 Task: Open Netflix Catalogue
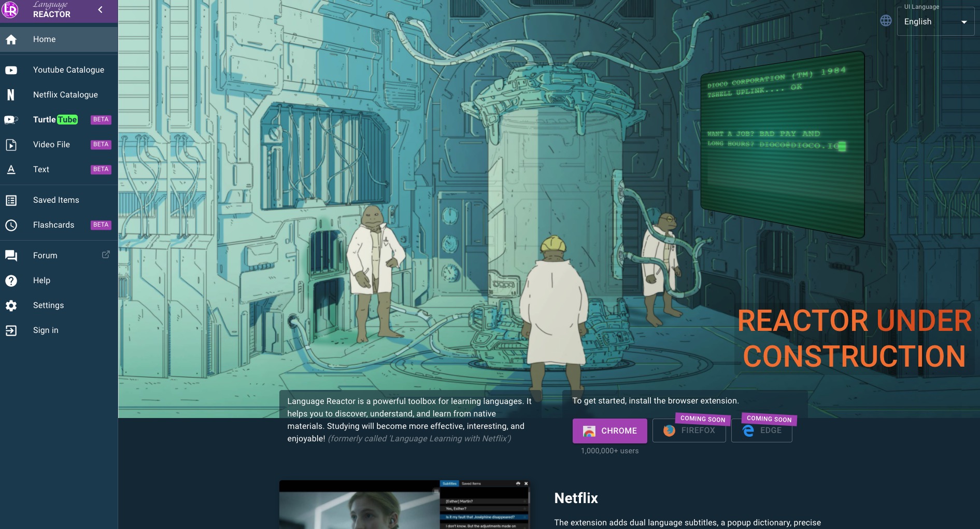[x=59, y=95]
